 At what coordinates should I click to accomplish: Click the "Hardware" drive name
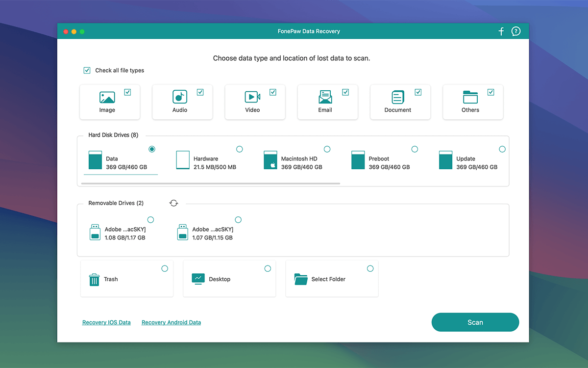(x=206, y=159)
